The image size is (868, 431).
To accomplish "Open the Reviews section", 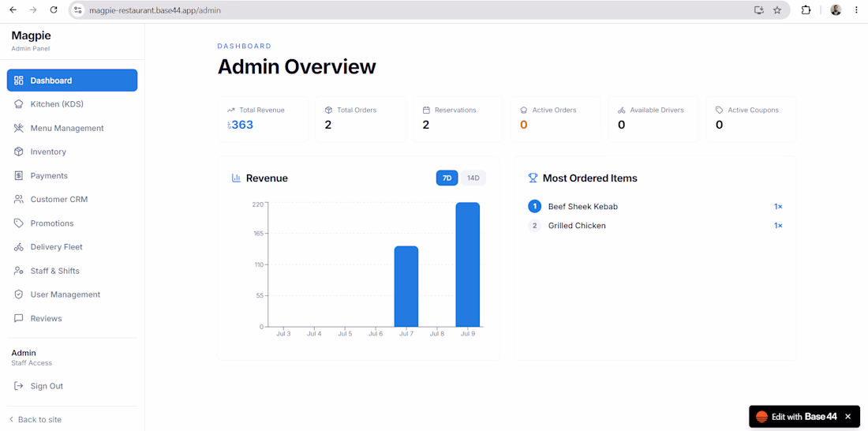I will [72, 319].
